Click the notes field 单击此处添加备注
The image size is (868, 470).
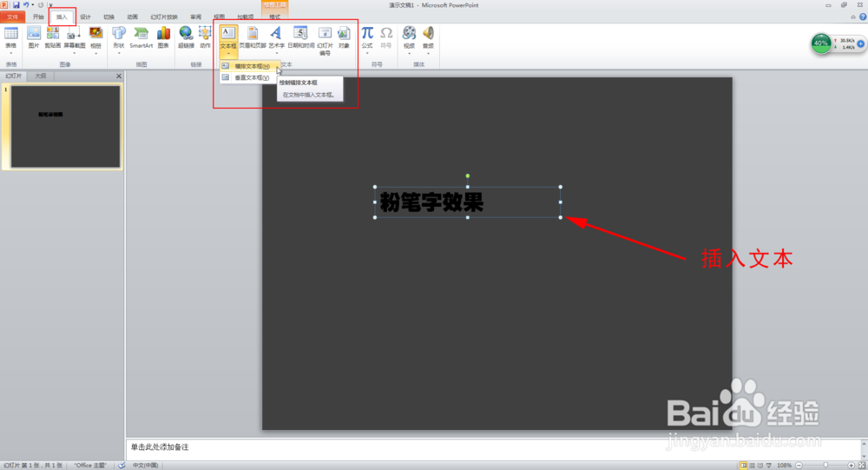tap(493, 447)
